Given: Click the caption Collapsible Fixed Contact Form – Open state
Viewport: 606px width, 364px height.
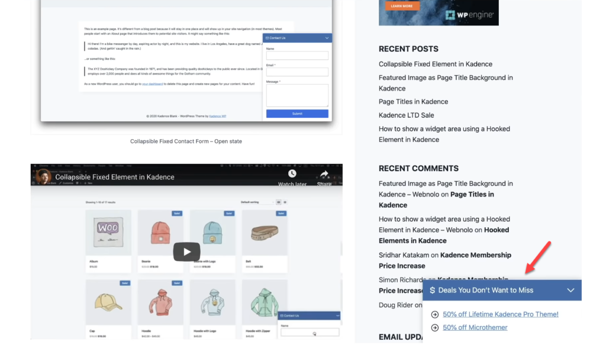Looking at the screenshot, I should pos(186,141).
